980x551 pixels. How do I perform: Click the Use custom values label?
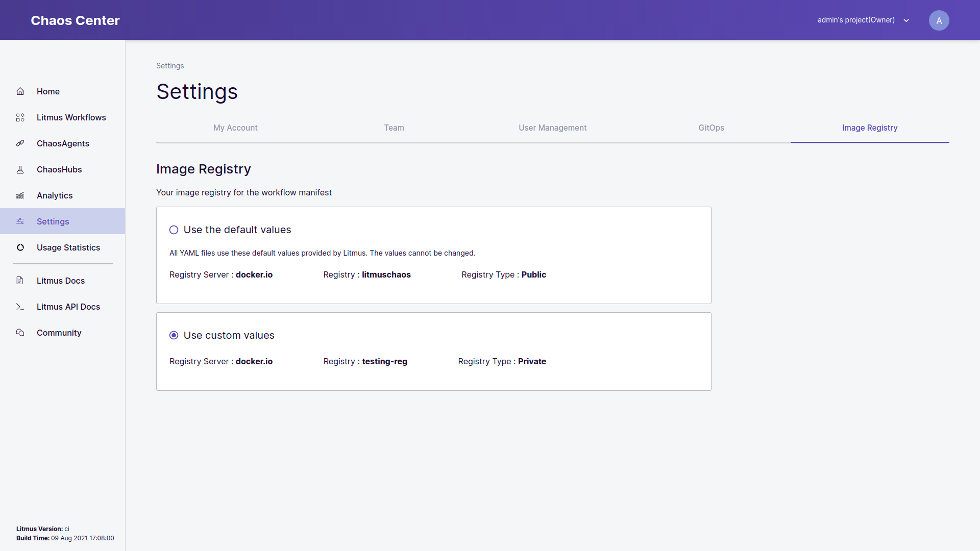click(x=229, y=335)
